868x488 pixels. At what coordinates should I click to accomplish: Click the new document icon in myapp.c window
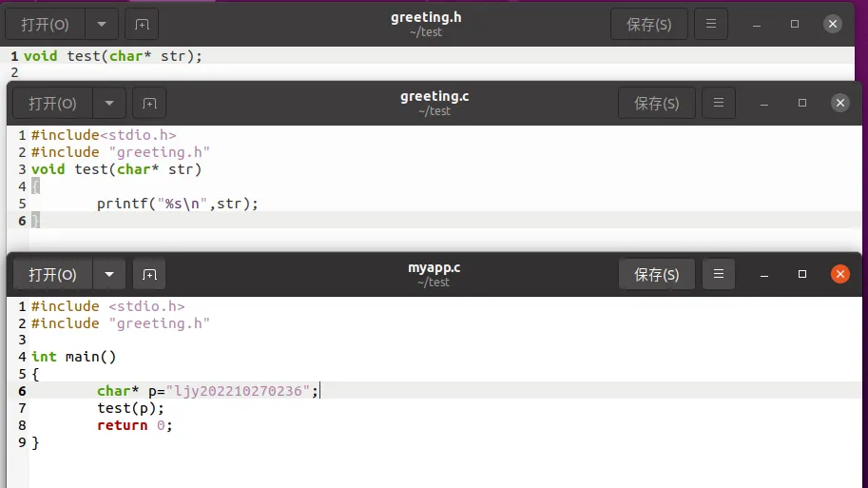pyautogui.click(x=149, y=275)
